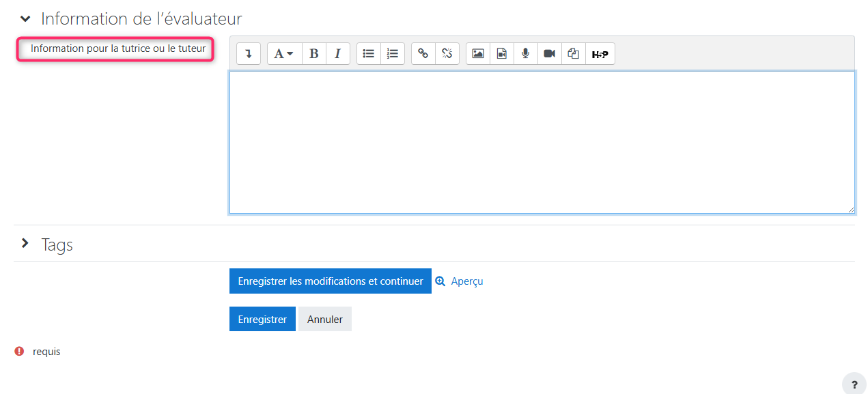Toggle bold formatting
The image size is (868, 394).
pyautogui.click(x=314, y=54)
